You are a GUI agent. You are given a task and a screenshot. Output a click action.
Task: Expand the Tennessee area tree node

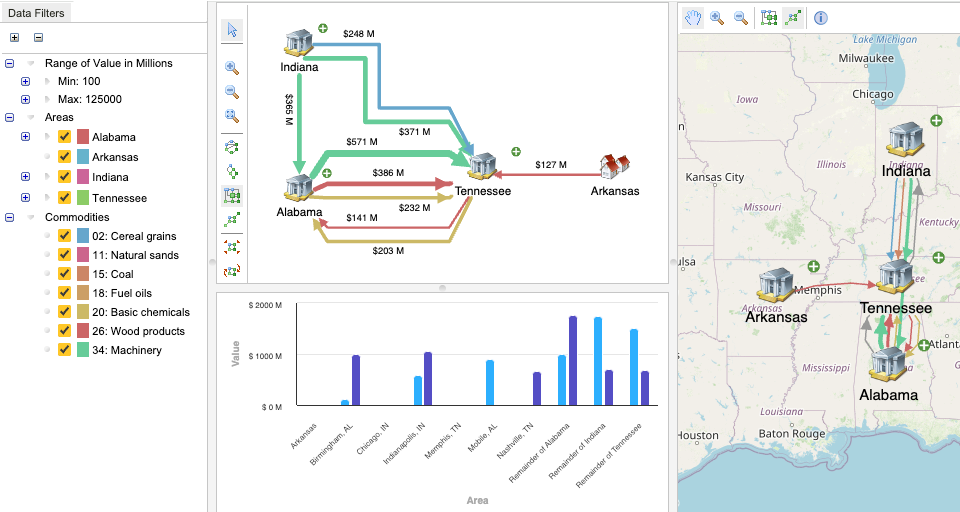pyautogui.click(x=26, y=198)
